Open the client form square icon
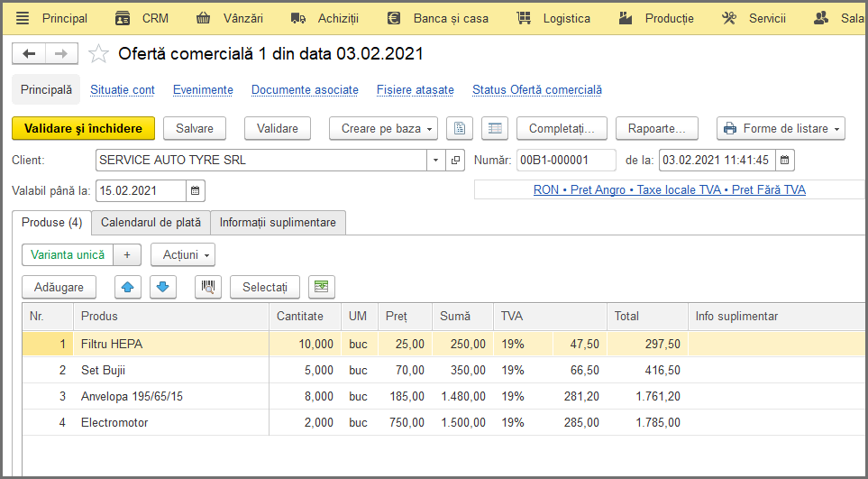Viewport: 868px width, 479px height. [x=455, y=160]
